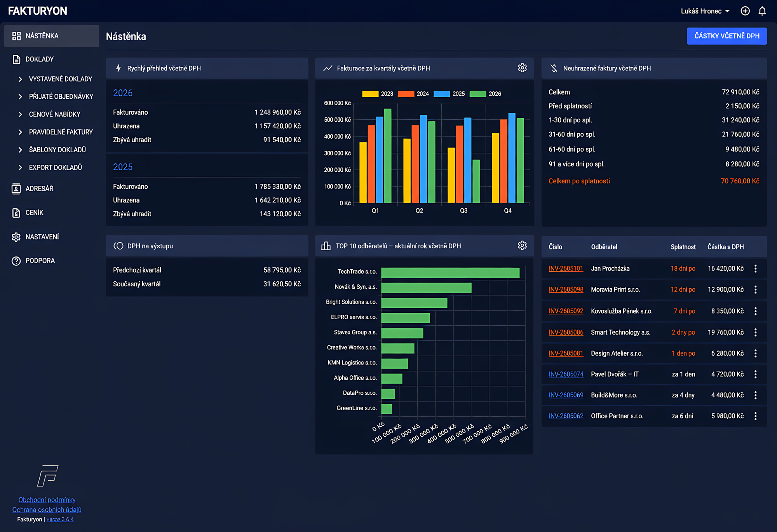The image size is (777, 532).
Task: Toggle 2025 series in chart legend
Action: pos(449,94)
